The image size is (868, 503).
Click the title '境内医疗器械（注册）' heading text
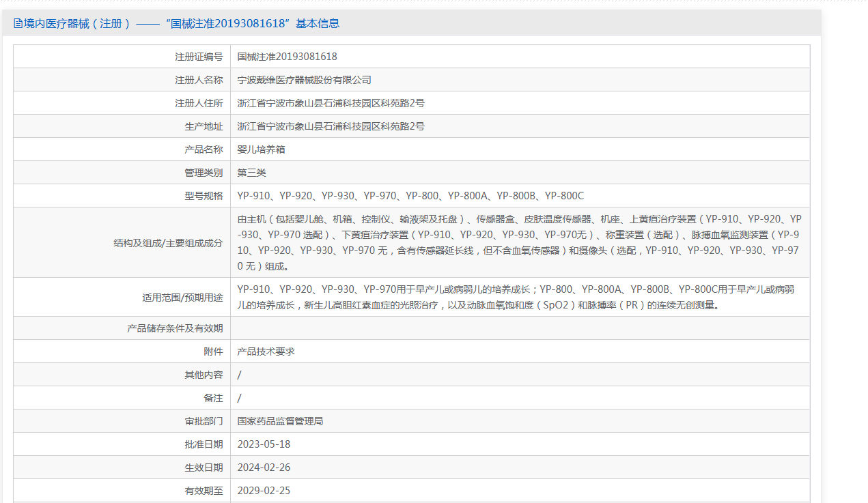click(x=77, y=23)
